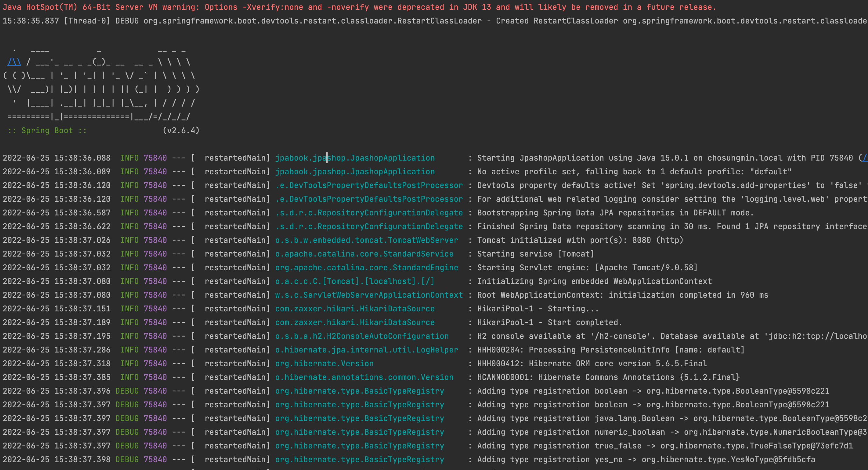Viewport: 868px width, 470px height.
Task: Click the ServletWebServerApplicationContext logger name
Action: (x=369, y=295)
